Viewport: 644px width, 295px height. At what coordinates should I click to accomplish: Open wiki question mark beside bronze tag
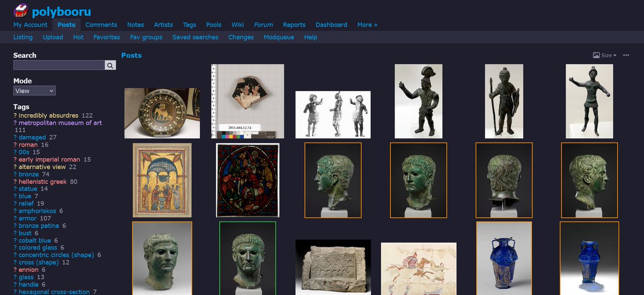(x=15, y=175)
